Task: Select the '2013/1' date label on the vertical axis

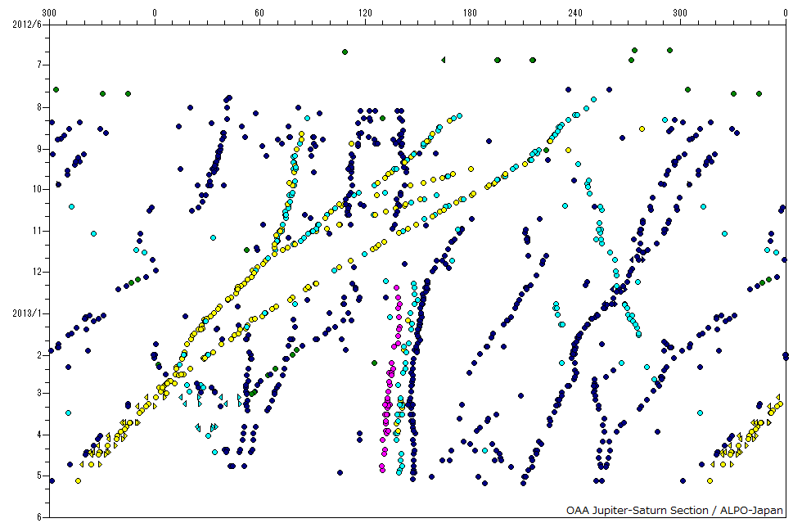Action: tap(26, 313)
